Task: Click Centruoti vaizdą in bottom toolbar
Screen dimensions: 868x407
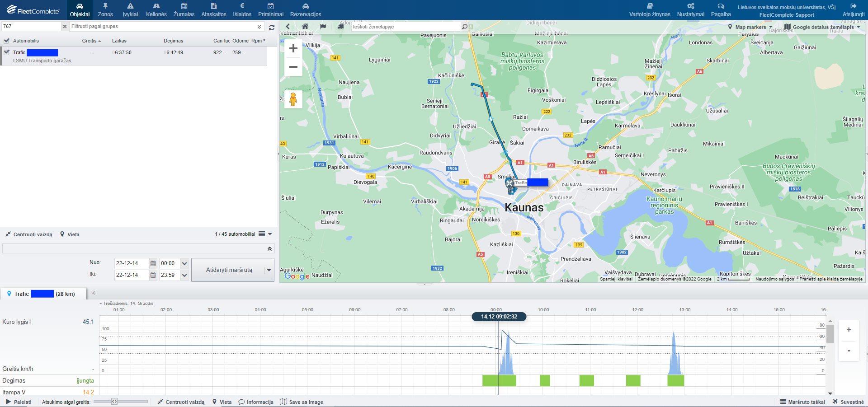Action: pos(181,402)
